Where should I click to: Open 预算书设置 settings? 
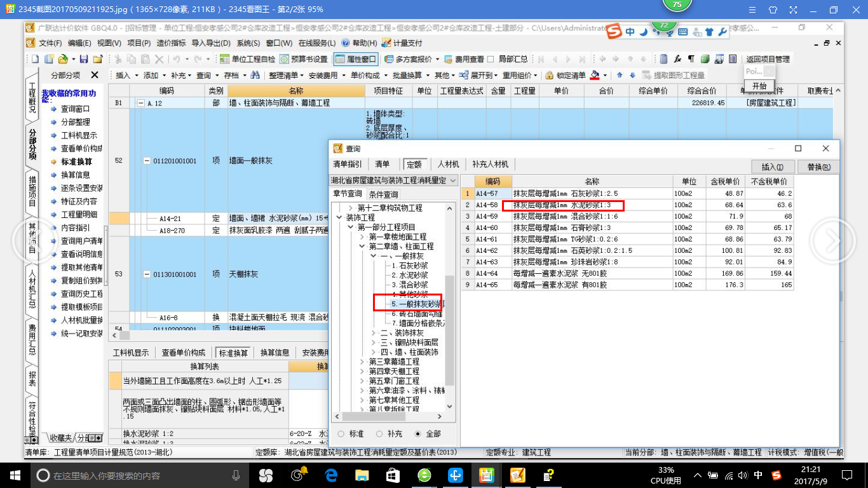point(304,59)
